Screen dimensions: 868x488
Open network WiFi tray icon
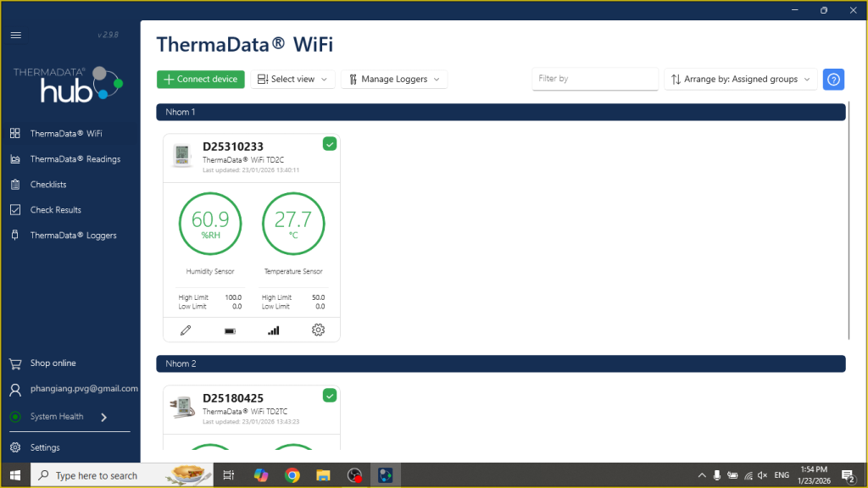pyautogui.click(x=748, y=475)
